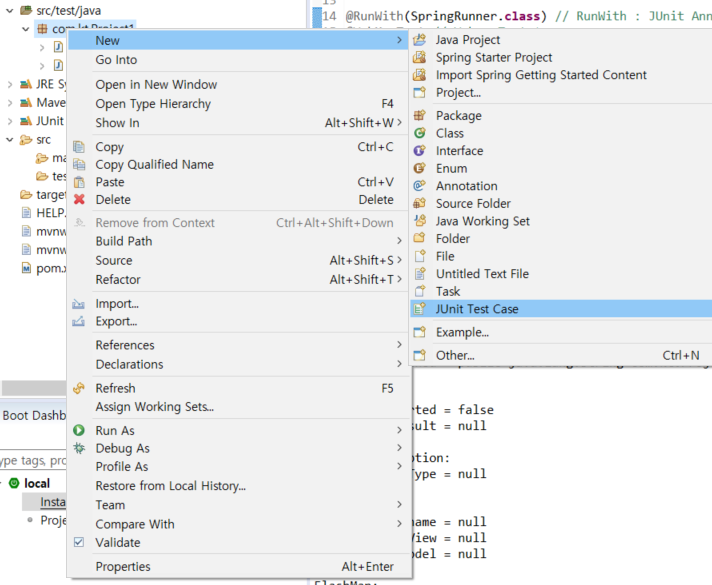Click the Enum icon
Screen dimensions: 712x585
click(420, 168)
